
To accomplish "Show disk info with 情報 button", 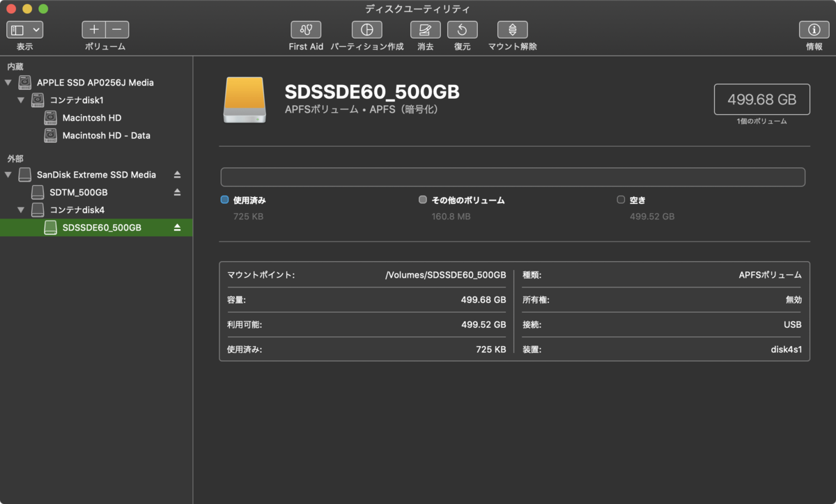I will [814, 30].
